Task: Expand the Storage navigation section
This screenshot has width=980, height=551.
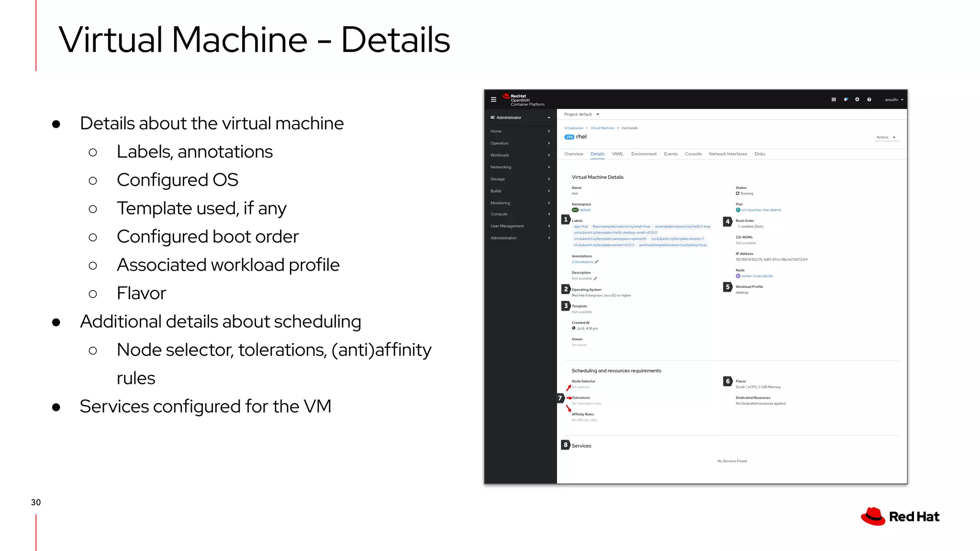Action: coord(521,179)
